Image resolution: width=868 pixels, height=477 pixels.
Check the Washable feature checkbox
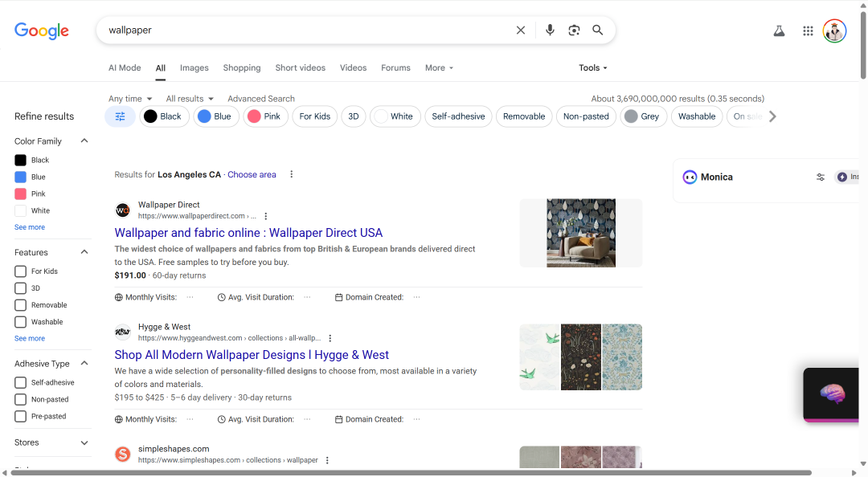tap(20, 322)
